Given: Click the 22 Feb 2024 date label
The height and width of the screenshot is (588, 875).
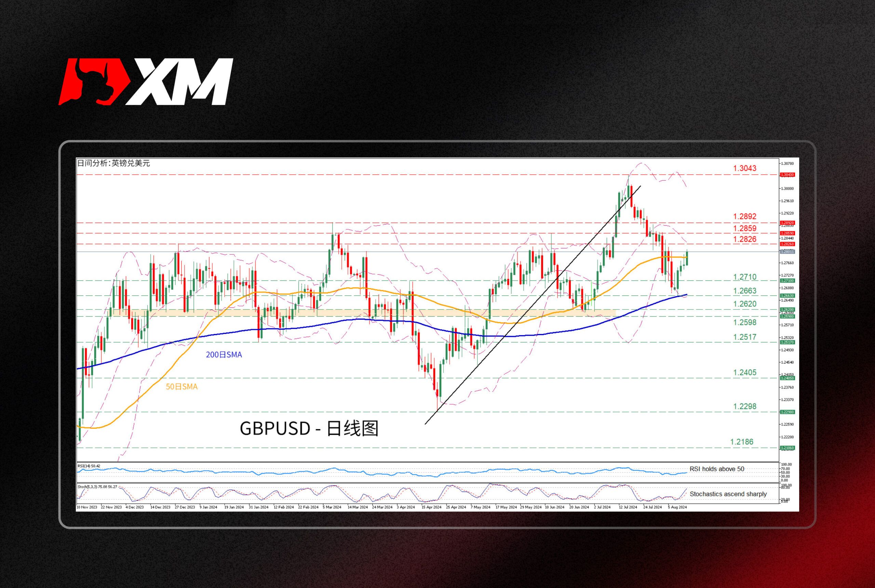Looking at the screenshot, I should (308, 507).
